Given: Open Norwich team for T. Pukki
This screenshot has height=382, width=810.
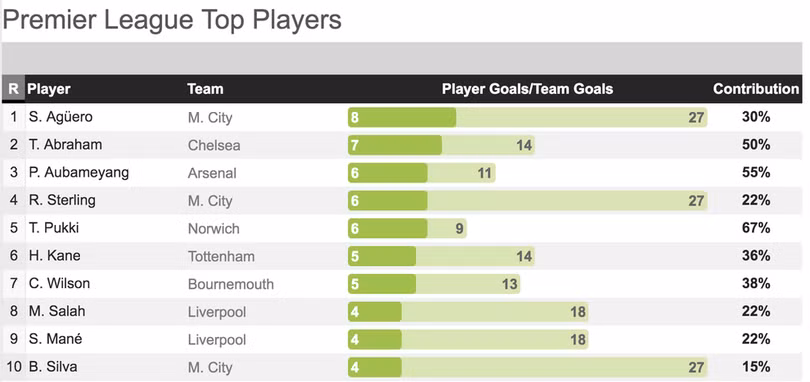Looking at the screenshot, I should tap(213, 228).
